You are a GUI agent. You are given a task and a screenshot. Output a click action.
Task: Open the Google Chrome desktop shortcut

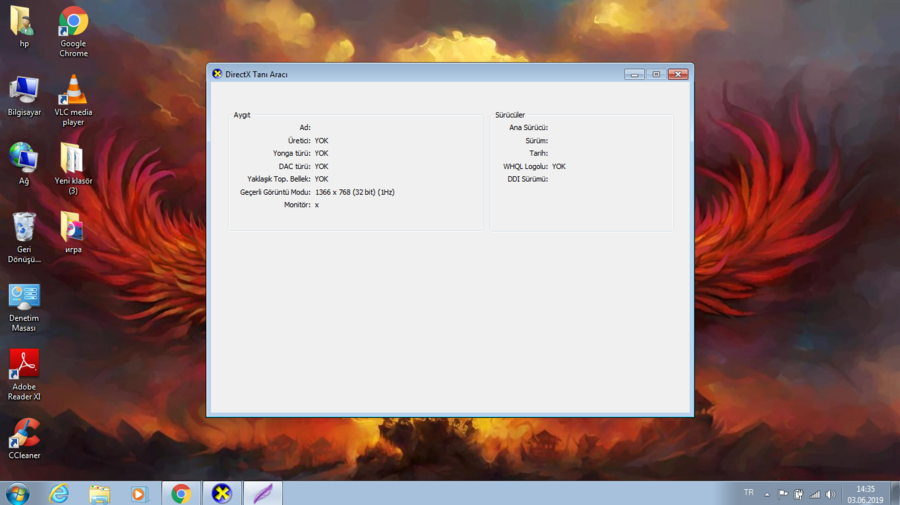tap(73, 32)
